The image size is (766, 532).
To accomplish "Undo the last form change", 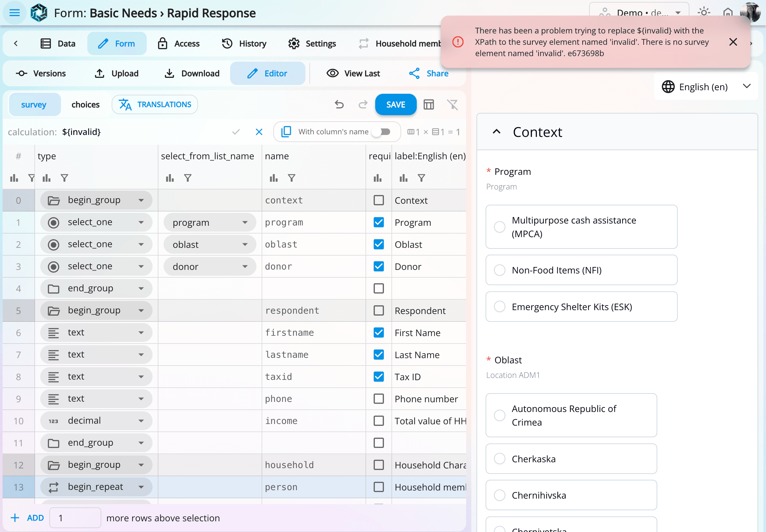I will pos(339,104).
